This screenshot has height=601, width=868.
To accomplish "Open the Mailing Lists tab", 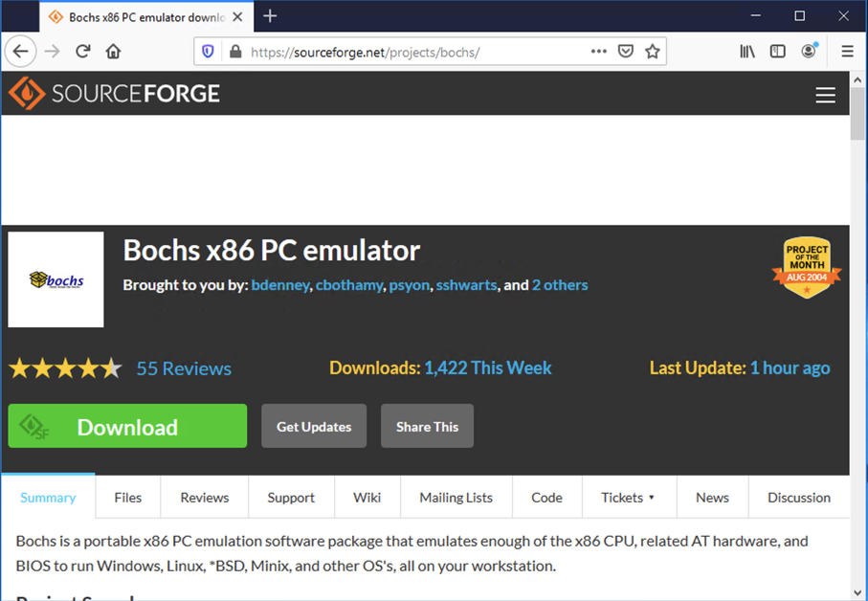I will pyautogui.click(x=456, y=498).
